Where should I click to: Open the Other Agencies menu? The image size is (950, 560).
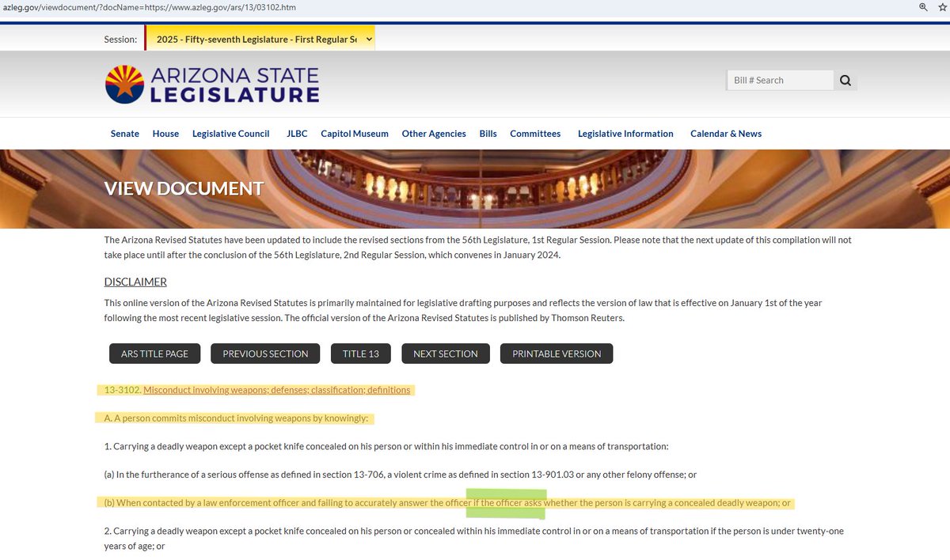[x=434, y=134]
